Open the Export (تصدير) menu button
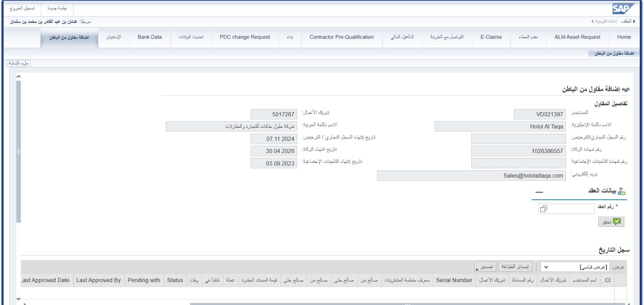The height and width of the screenshot is (305, 644). point(485,267)
